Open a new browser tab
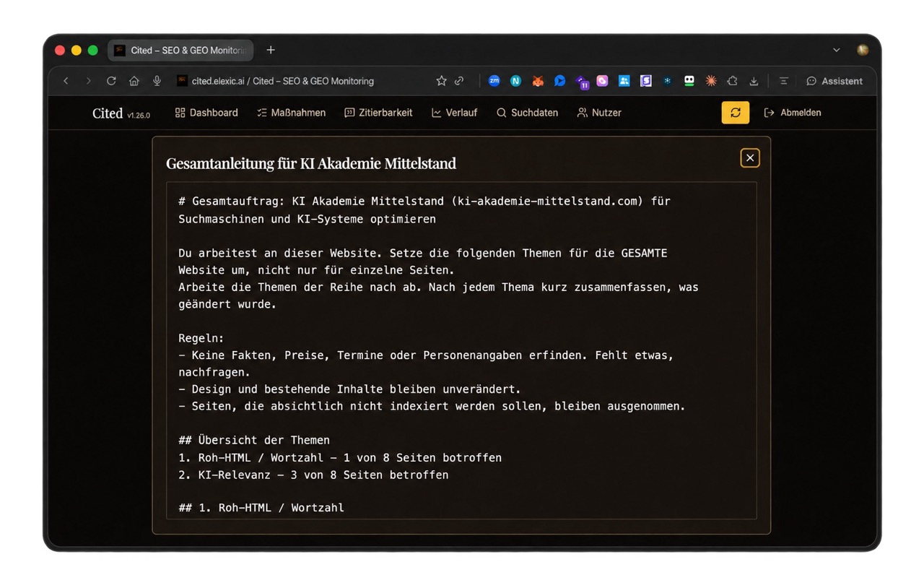Viewport: 924px width, 588px height. pos(271,50)
